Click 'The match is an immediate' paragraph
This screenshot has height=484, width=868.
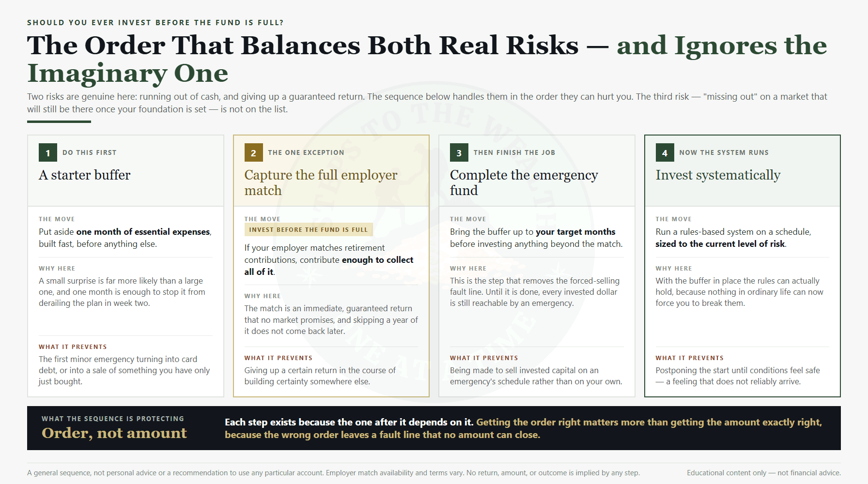point(331,319)
